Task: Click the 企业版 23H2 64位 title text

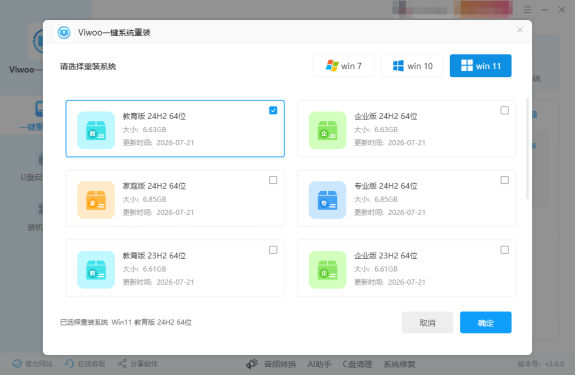Action: 386,256
